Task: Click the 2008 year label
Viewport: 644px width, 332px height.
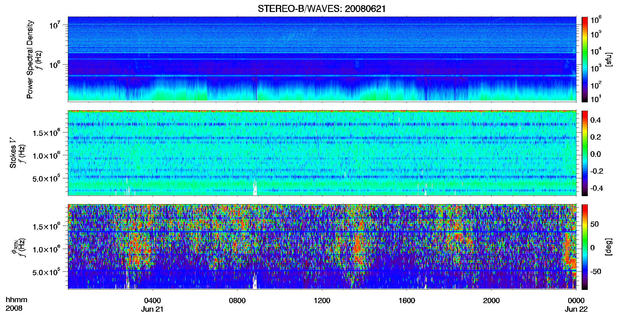Action: (14, 308)
